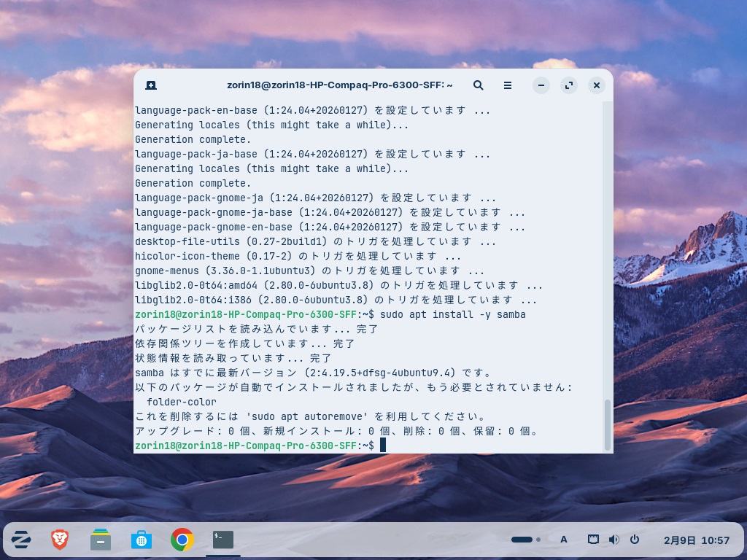Viewport: 747px width, 560px height.
Task: Open the Software store from the taskbar
Action: pos(142,540)
